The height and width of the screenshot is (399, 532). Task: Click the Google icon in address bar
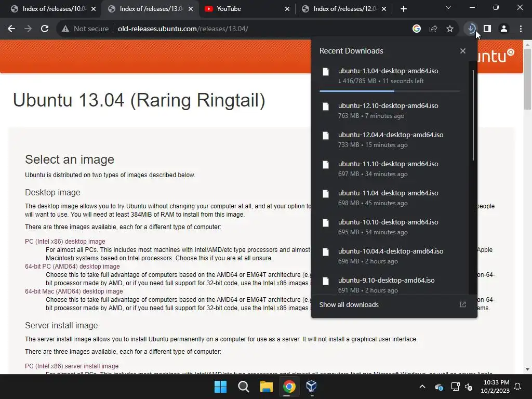(x=417, y=29)
